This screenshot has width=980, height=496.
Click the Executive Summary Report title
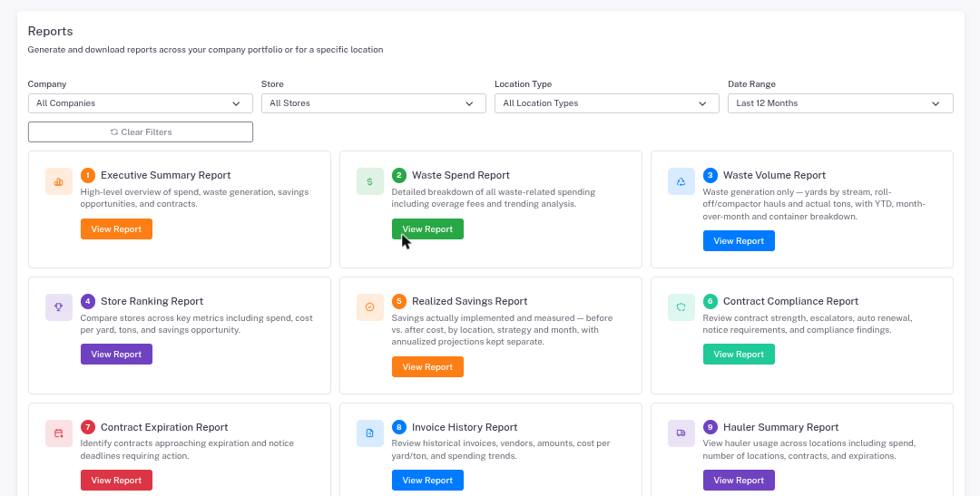[166, 176]
